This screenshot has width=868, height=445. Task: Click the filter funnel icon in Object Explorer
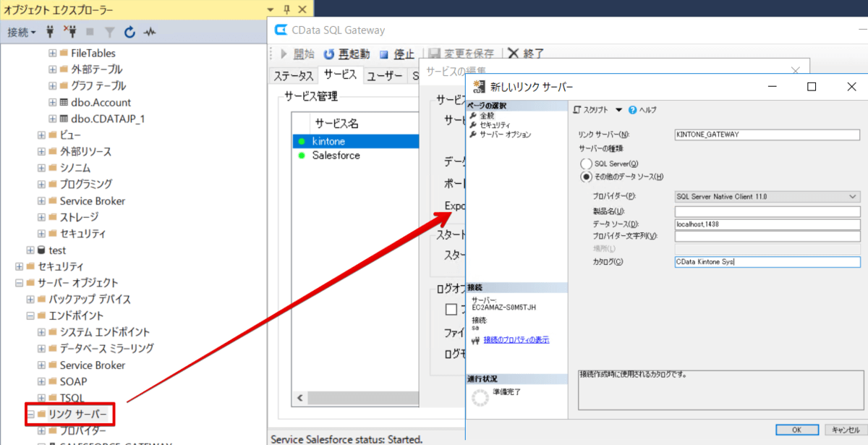click(109, 32)
